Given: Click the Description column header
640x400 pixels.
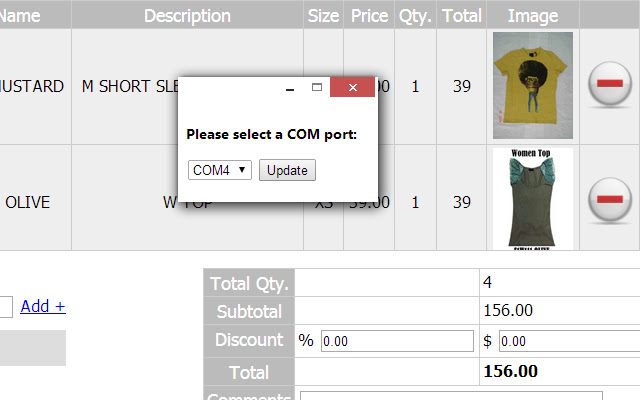Looking at the screenshot, I should click(x=187, y=16).
